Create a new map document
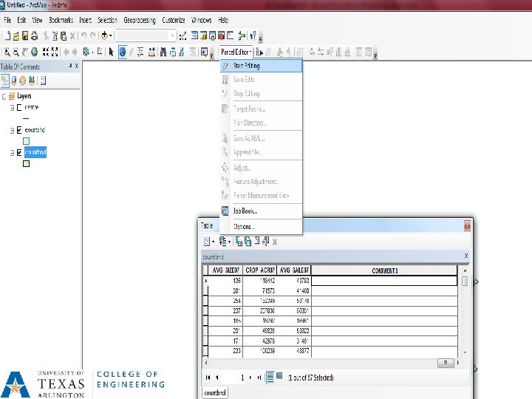Screen dimensions: 532x399 [7, 35]
